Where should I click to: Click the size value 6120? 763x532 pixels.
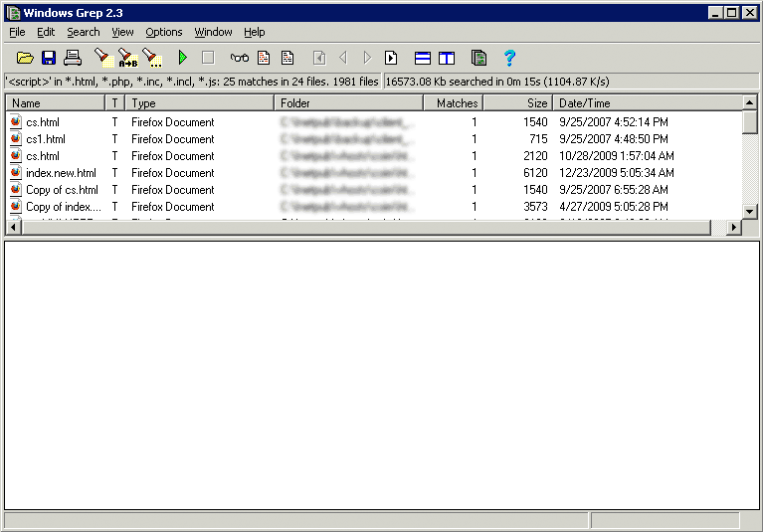535,173
